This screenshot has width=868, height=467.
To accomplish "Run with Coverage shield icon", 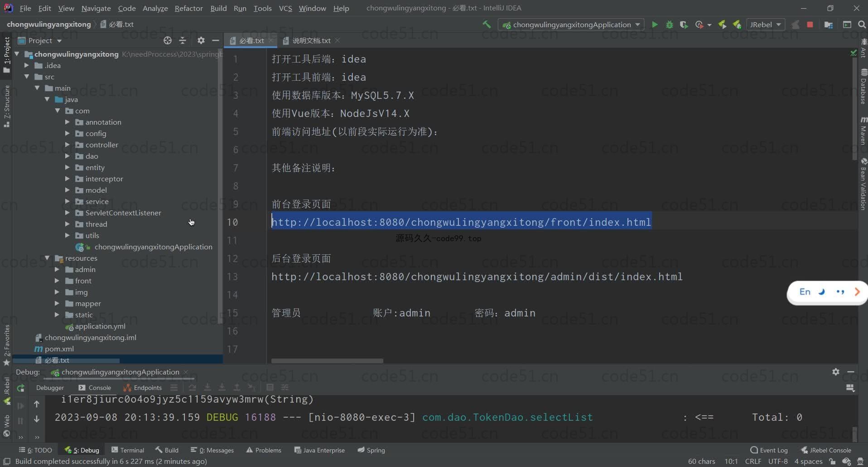I will coord(684,24).
